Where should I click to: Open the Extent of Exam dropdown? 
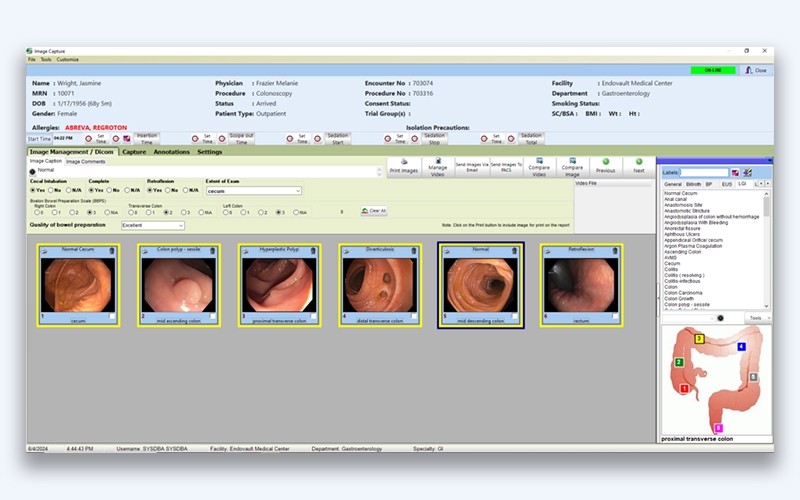tap(297, 190)
